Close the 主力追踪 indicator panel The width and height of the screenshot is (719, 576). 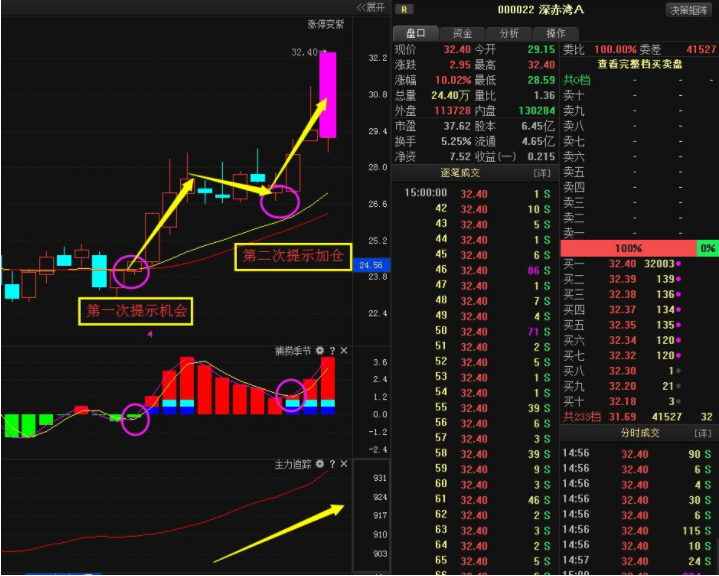pyautogui.click(x=344, y=464)
